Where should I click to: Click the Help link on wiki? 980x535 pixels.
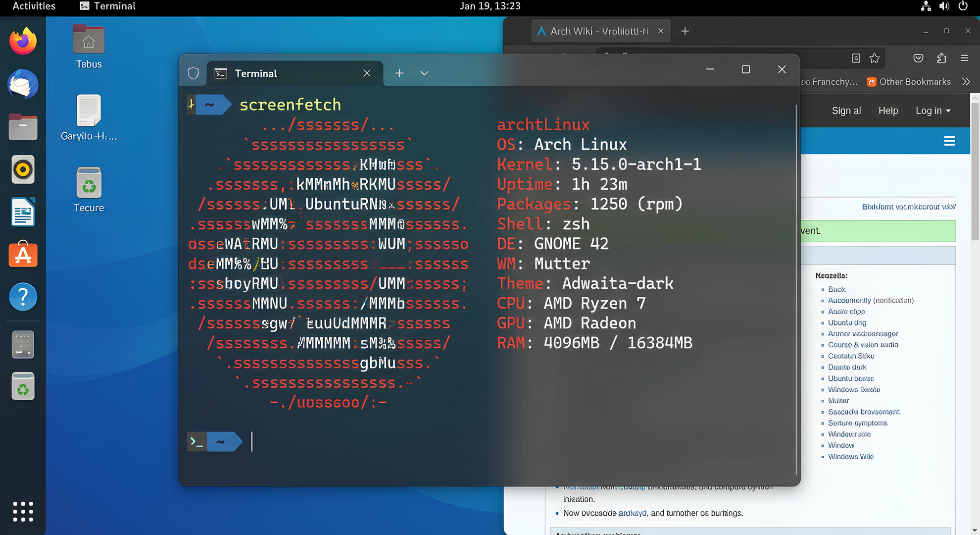888,110
